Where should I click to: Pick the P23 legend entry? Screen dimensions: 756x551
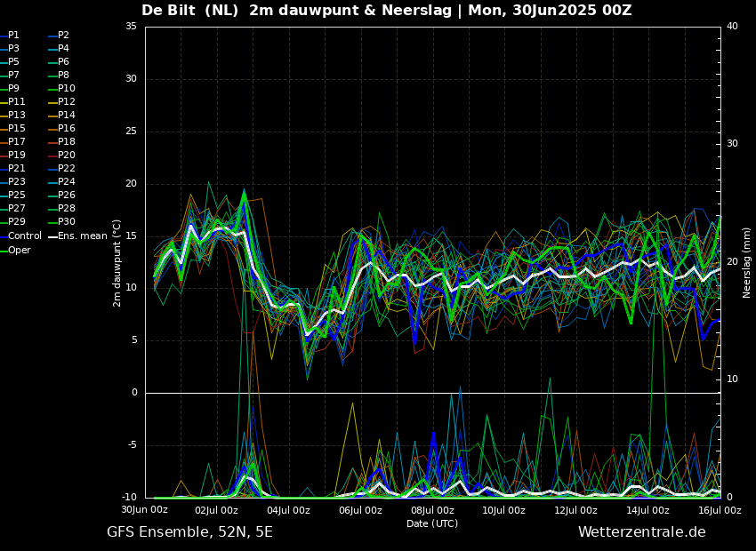pos(12,181)
